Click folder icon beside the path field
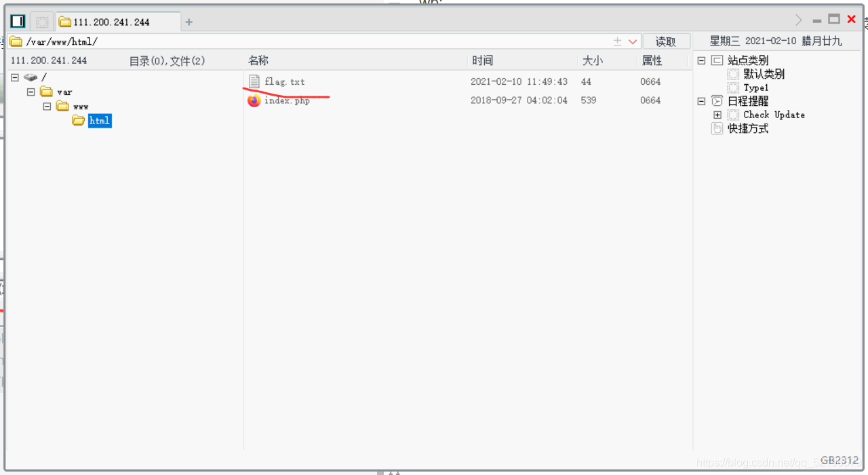Screen dimensions: 868x475 (x=16, y=41)
